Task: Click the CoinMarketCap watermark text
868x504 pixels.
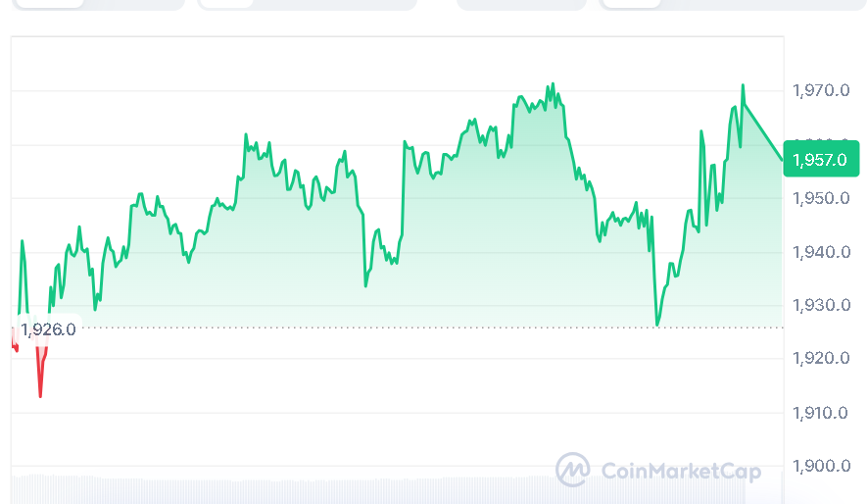Action: [680, 472]
